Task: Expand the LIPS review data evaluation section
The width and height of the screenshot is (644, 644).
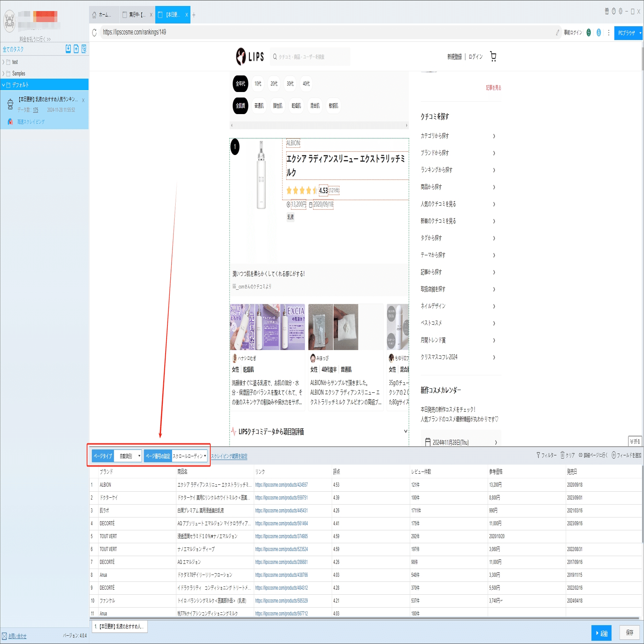Action: pos(406,431)
